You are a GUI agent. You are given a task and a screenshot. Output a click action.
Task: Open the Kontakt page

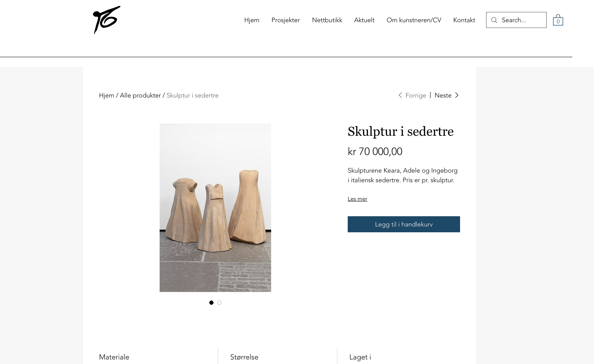464,20
